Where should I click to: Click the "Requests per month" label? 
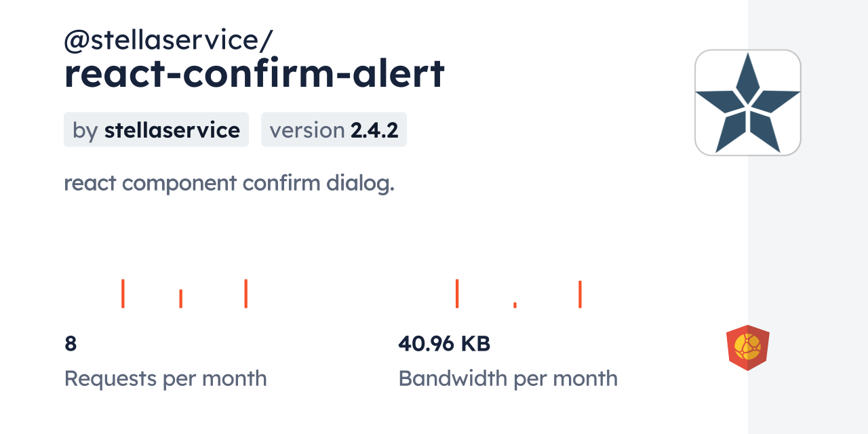coord(165,378)
